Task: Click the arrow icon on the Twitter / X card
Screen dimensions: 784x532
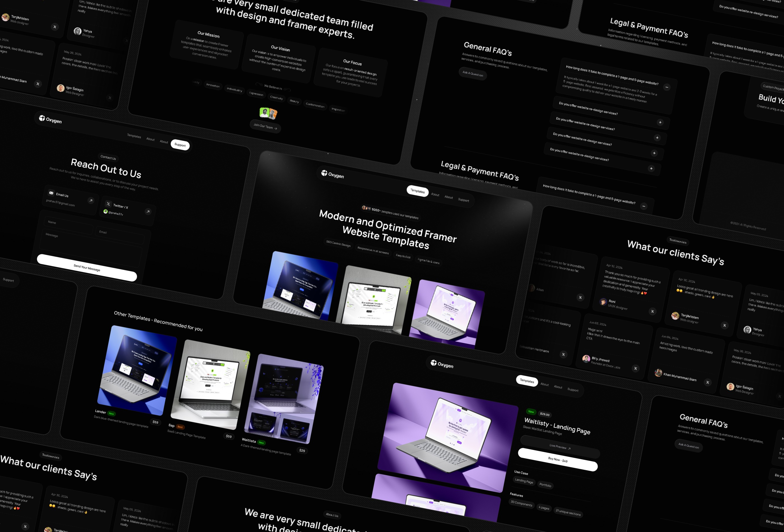Action: pyautogui.click(x=148, y=211)
